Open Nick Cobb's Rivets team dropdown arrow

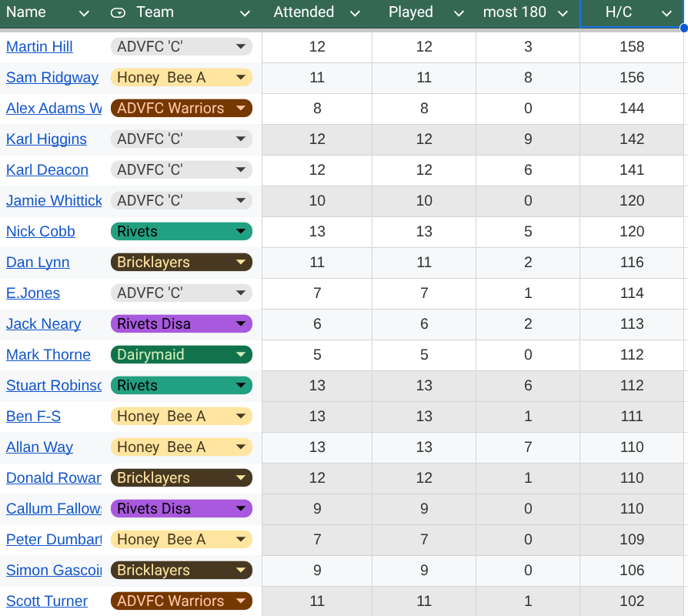coord(241,232)
